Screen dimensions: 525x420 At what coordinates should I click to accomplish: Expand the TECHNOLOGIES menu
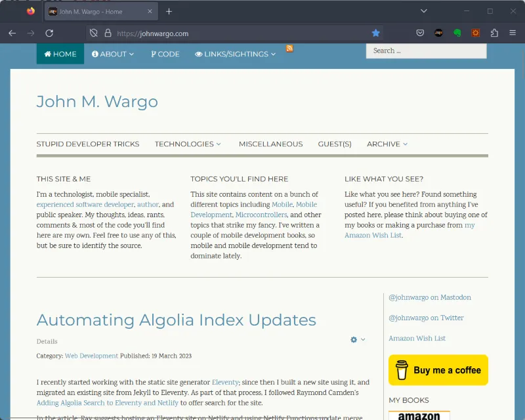pyautogui.click(x=188, y=144)
